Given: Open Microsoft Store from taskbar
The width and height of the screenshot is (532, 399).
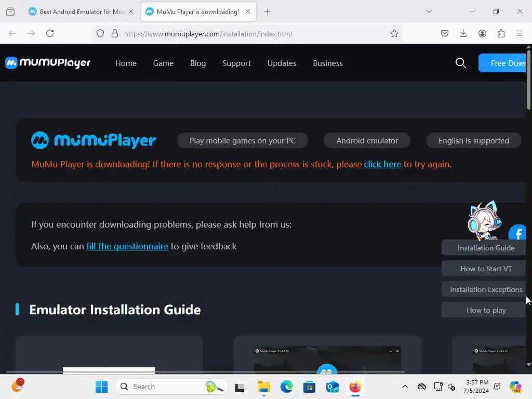Looking at the screenshot, I should coord(310,387).
